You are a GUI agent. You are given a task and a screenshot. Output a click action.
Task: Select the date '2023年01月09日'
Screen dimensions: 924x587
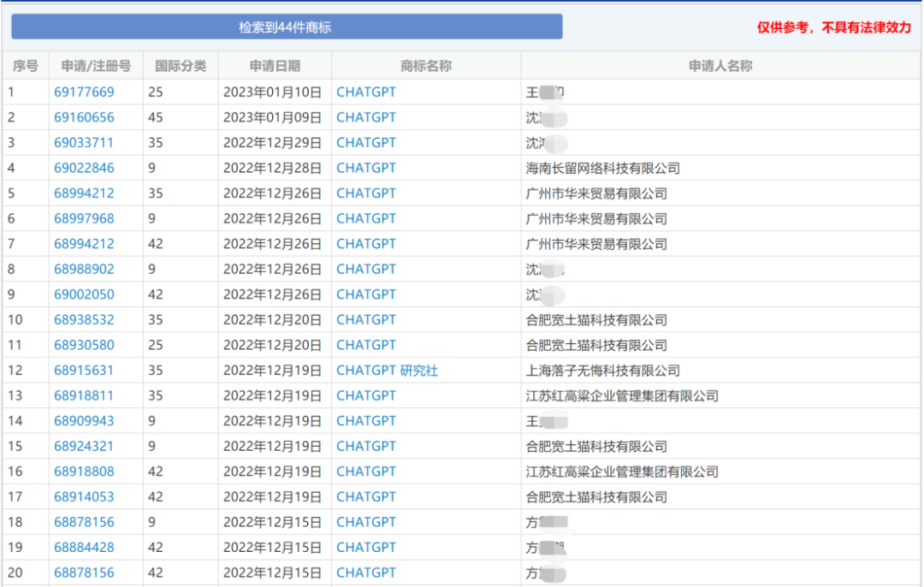(x=272, y=118)
